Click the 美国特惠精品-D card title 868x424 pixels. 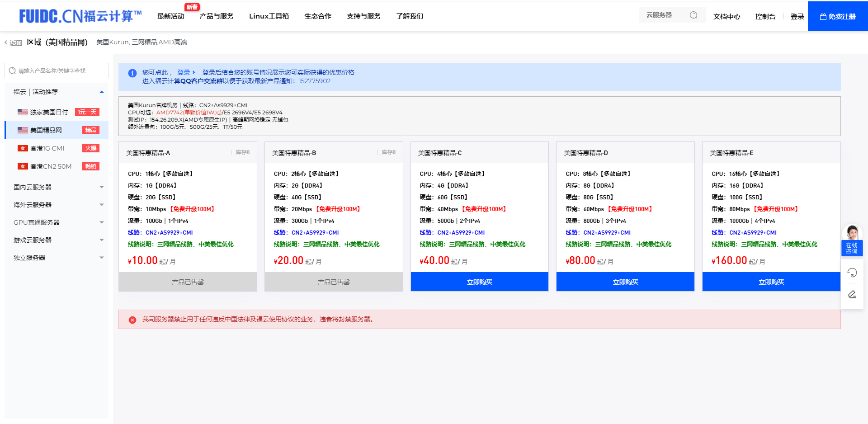click(x=586, y=153)
